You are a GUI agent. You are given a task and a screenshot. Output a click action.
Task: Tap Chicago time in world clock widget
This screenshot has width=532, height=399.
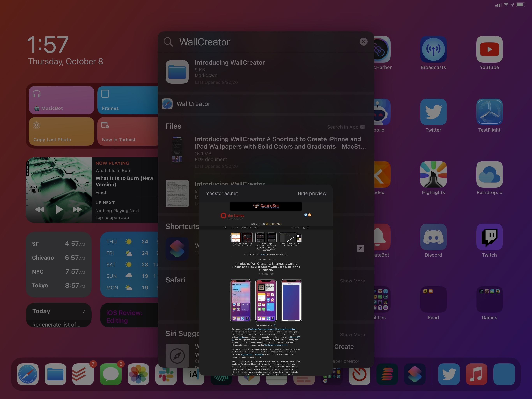[x=75, y=258]
